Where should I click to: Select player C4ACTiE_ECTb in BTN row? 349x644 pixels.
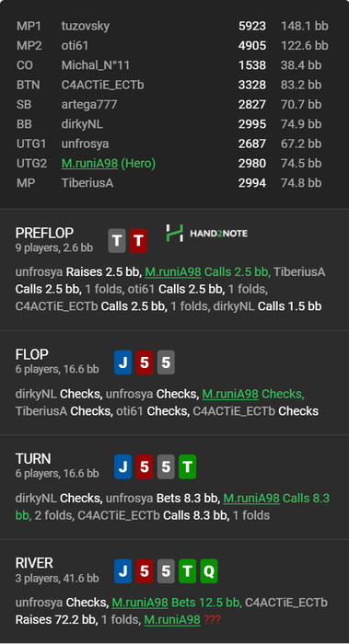click(102, 85)
